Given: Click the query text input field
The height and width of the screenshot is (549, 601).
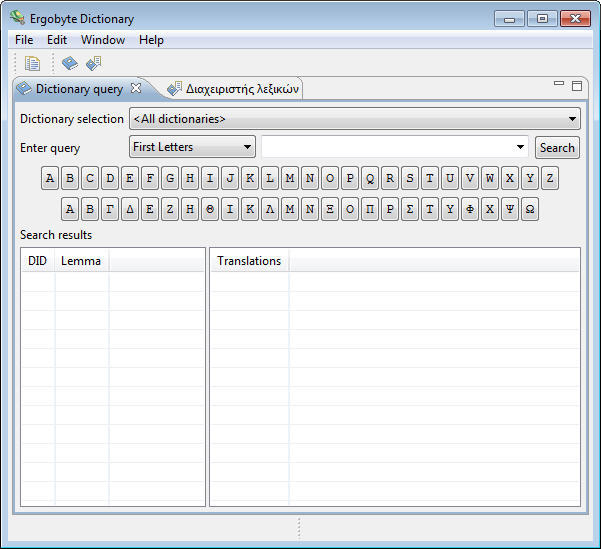Looking at the screenshot, I should pyautogui.click(x=388, y=147).
